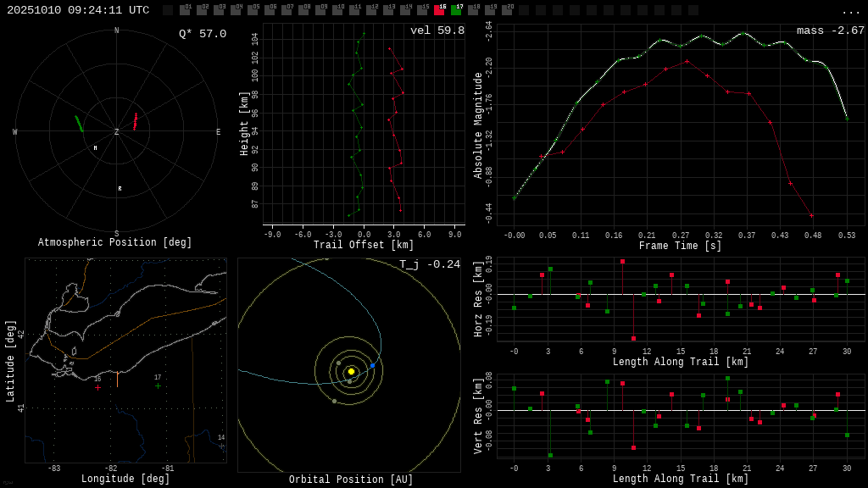Toggle the red station 16 indicator

coord(439,10)
